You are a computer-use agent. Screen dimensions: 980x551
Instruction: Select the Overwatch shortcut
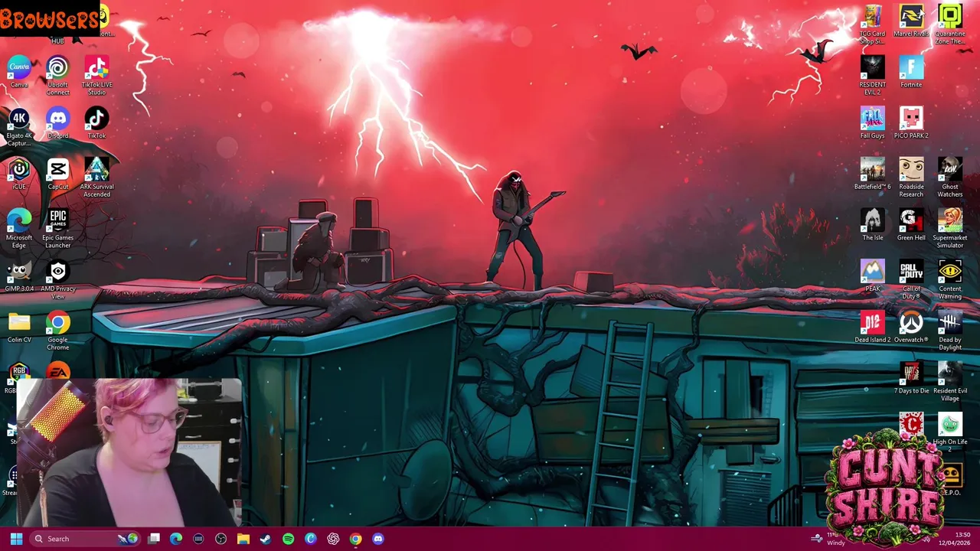[911, 327]
